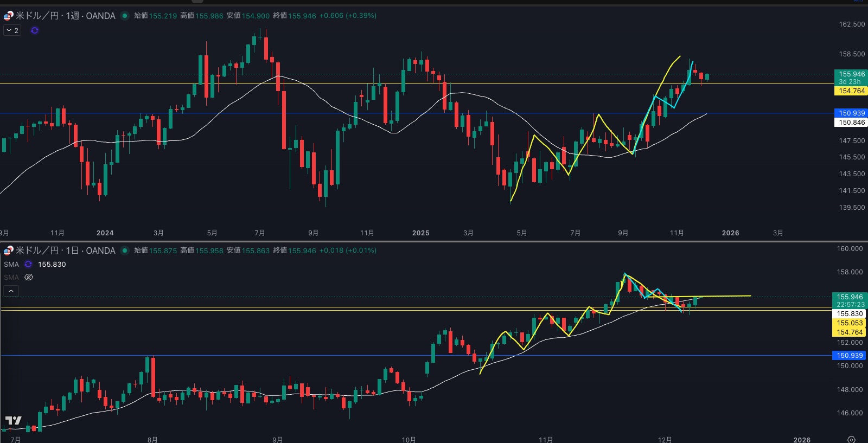Show the hidden SMA indicator via eye icon

point(29,277)
